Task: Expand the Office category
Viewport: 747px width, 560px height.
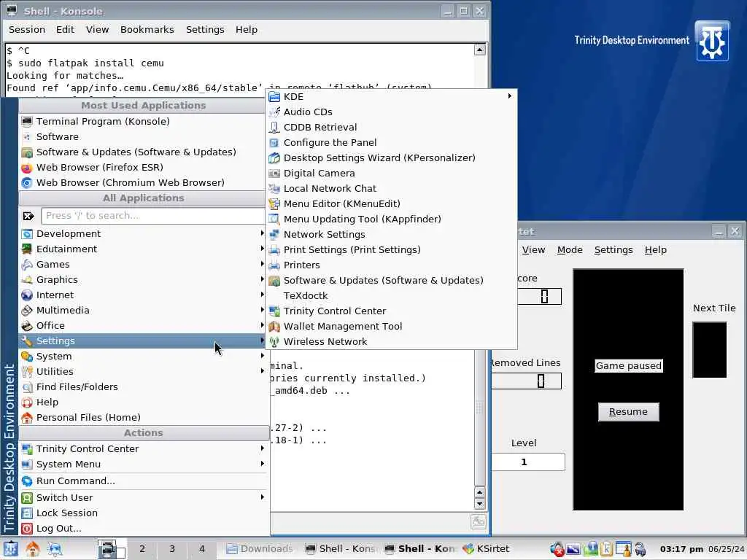Action: point(143,325)
